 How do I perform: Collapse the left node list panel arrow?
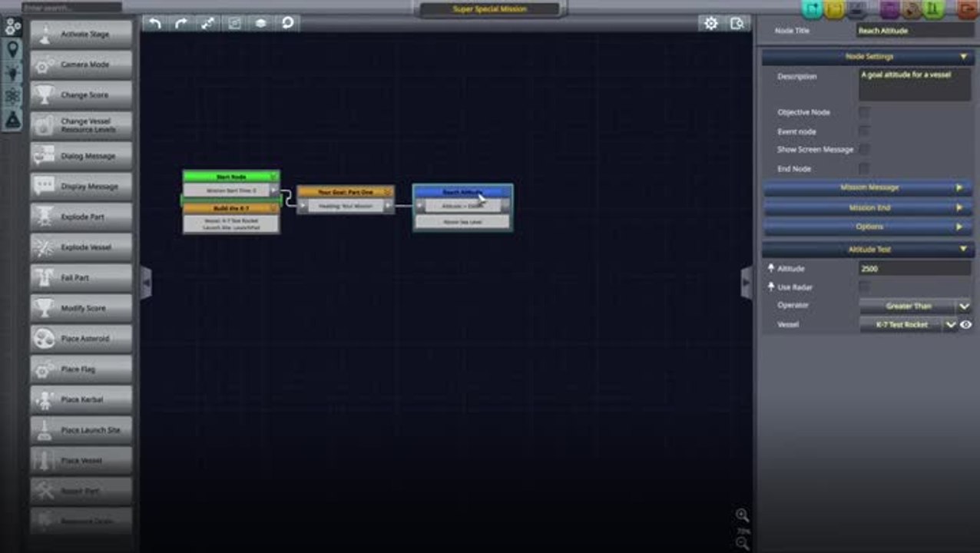pyautogui.click(x=146, y=283)
